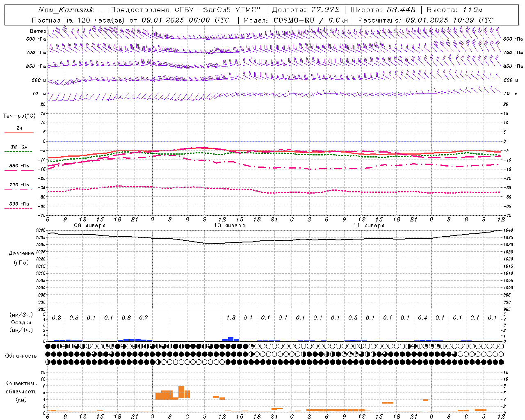Image resolution: width=525 pixels, height=420 pixels.
Task: Click the station name Nov_Karasuk
Action: [66, 10]
